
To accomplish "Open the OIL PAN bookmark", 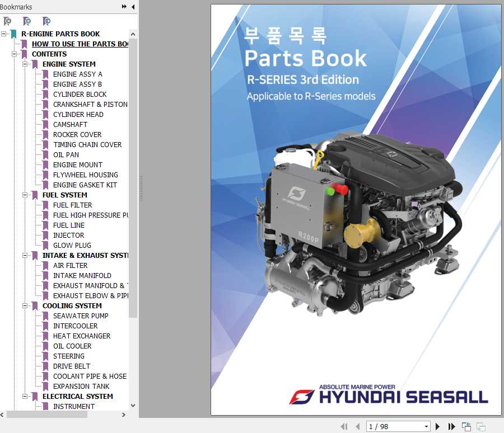I will 66,155.
